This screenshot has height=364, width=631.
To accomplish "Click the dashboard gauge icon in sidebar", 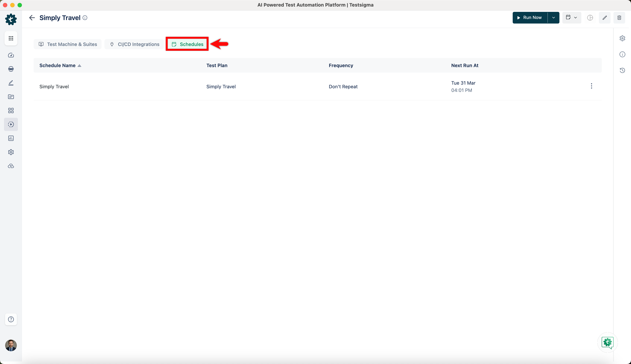I will coord(11,55).
